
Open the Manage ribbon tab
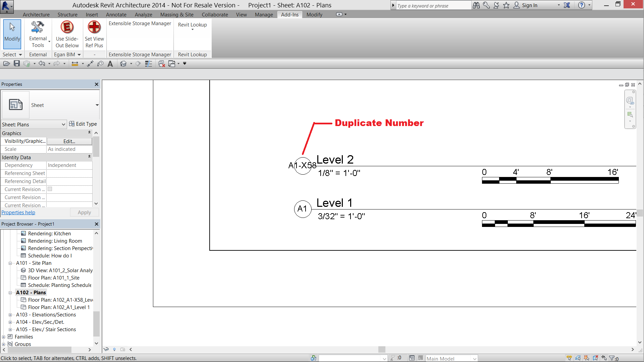[x=264, y=15]
